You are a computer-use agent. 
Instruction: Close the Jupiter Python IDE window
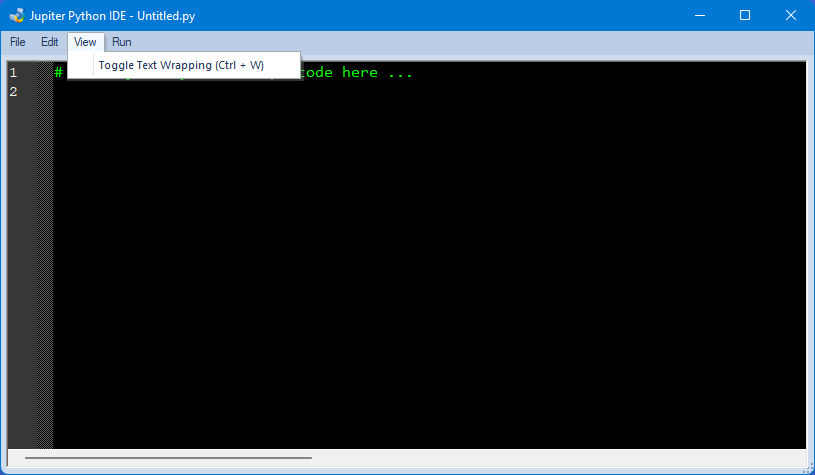click(x=791, y=16)
